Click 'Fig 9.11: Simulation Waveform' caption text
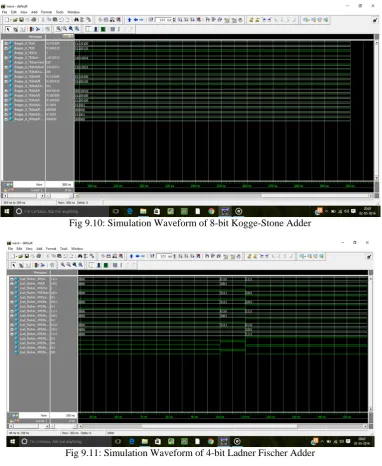Screen dimensions: 382x466 point(130,453)
